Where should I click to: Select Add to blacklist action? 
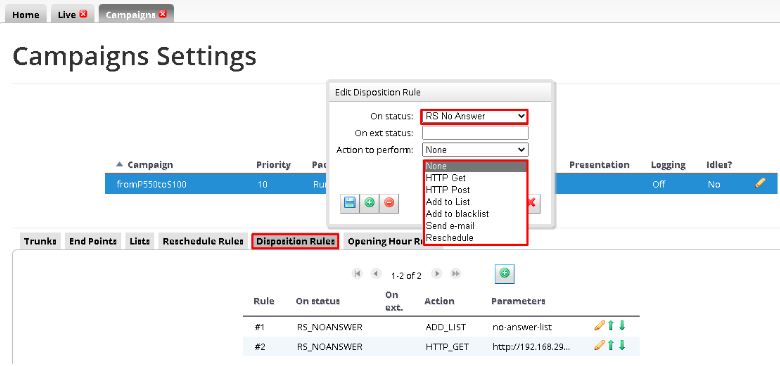click(475, 213)
